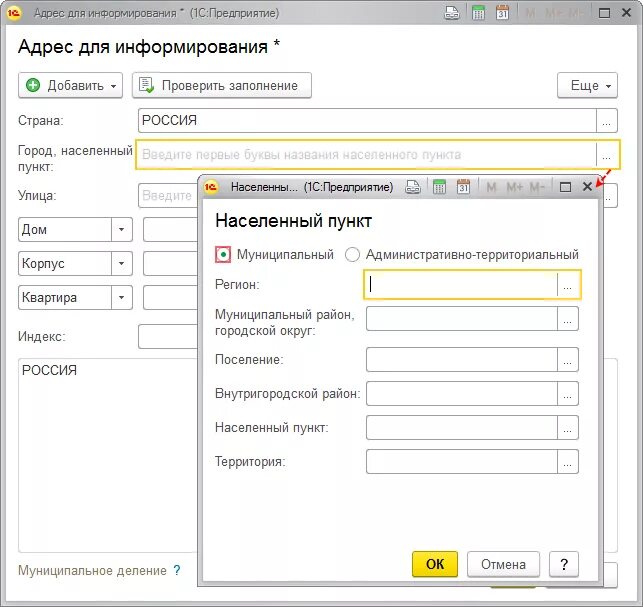Click the Индекс input field
Viewport: 643px width, 607px height.
pos(168,336)
